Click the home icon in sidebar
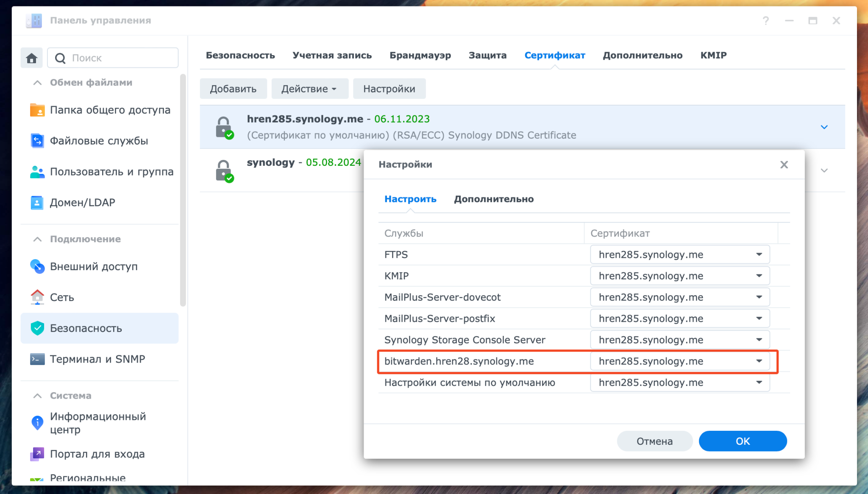 click(32, 58)
